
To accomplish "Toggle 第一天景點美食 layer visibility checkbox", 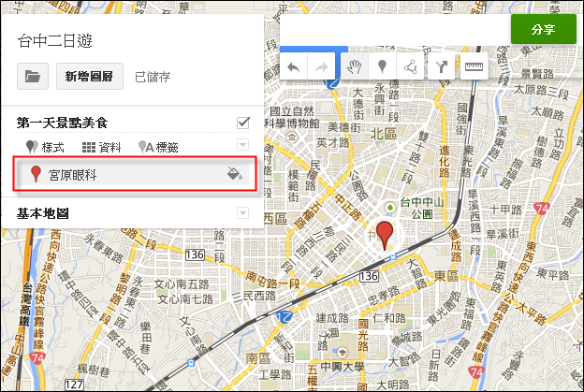I will point(243,123).
